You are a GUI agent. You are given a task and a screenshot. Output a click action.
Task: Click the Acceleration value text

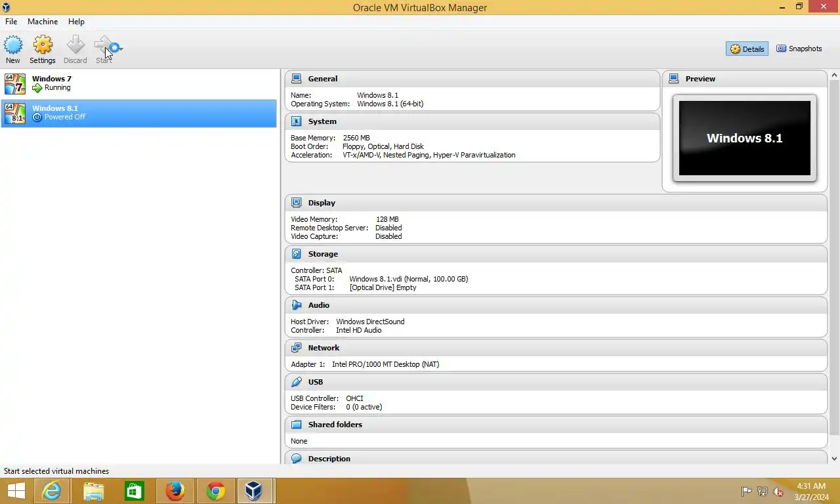(x=429, y=155)
